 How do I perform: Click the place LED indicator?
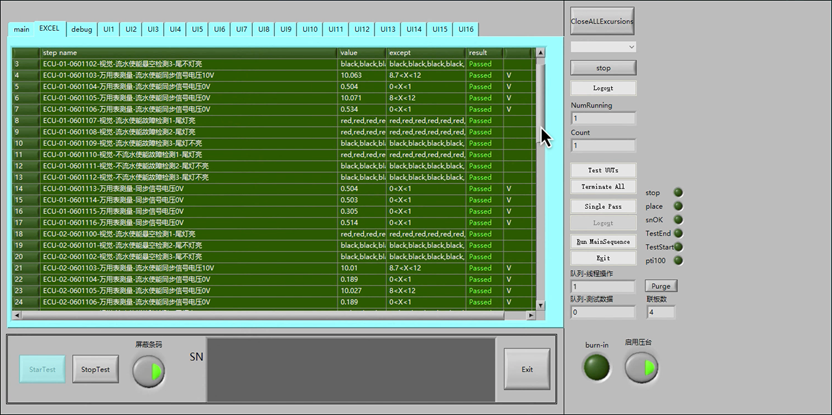[679, 206]
